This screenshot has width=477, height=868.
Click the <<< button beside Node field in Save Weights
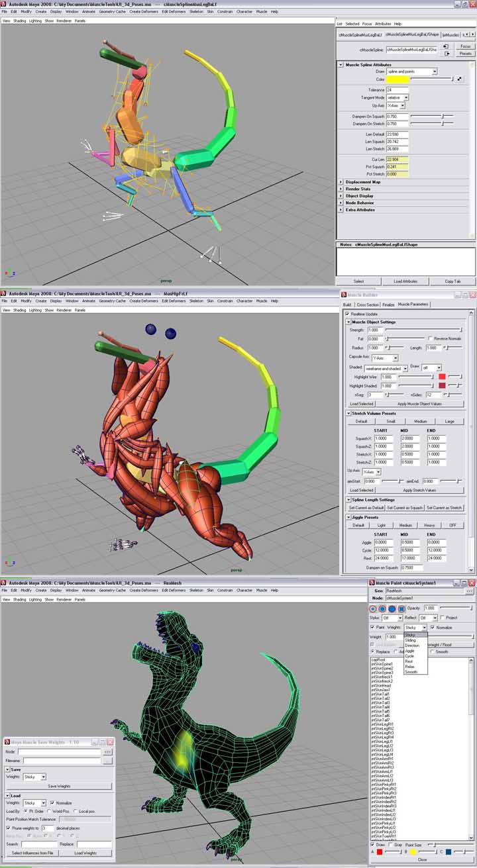pyautogui.click(x=107, y=751)
